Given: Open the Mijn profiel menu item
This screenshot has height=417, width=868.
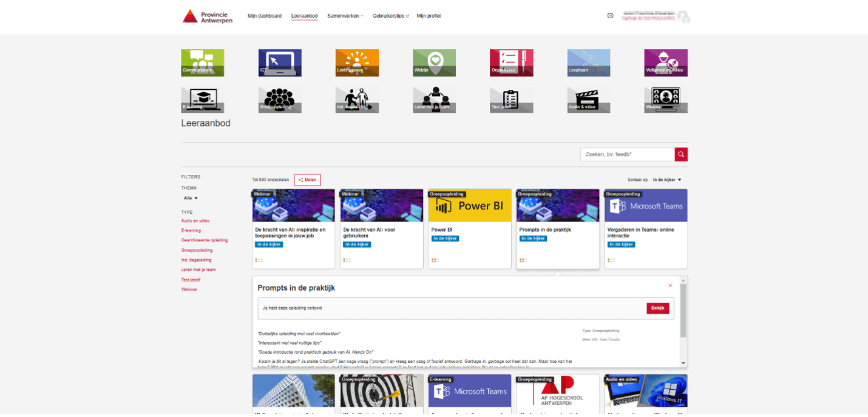Looking at the screenshot, I should click(429, 16).
